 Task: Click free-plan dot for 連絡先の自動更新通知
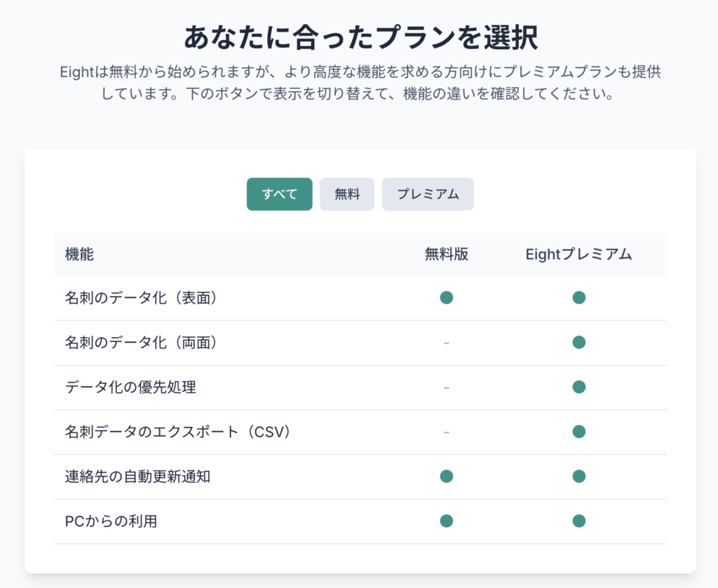point(447,477)
